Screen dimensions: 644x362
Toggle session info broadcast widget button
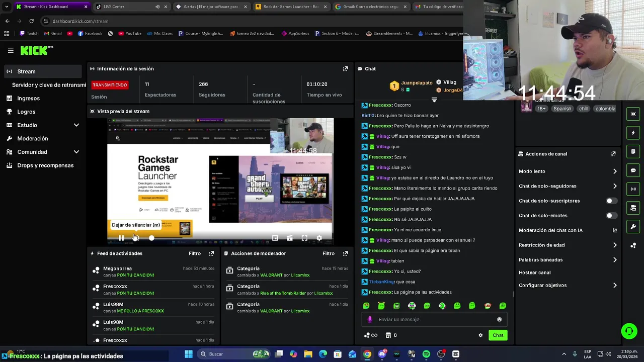pos(633,189)
